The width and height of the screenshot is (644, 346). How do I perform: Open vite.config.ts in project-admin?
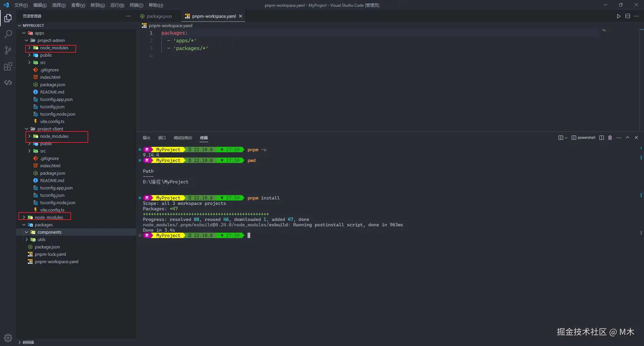click(52, 121)
